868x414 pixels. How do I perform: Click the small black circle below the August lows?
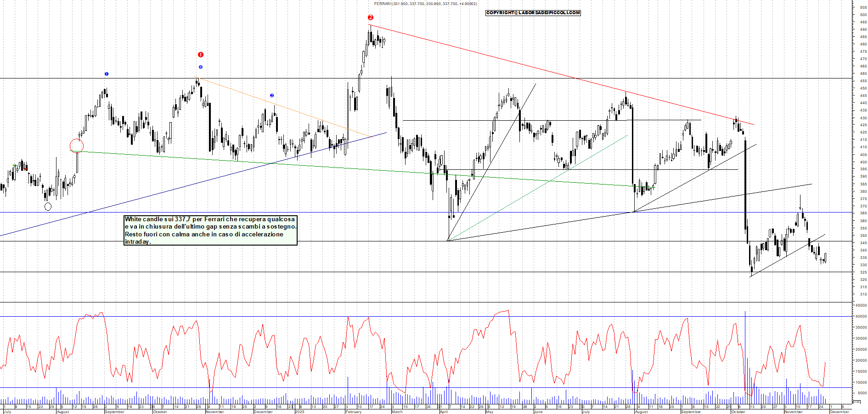point(48,207)
